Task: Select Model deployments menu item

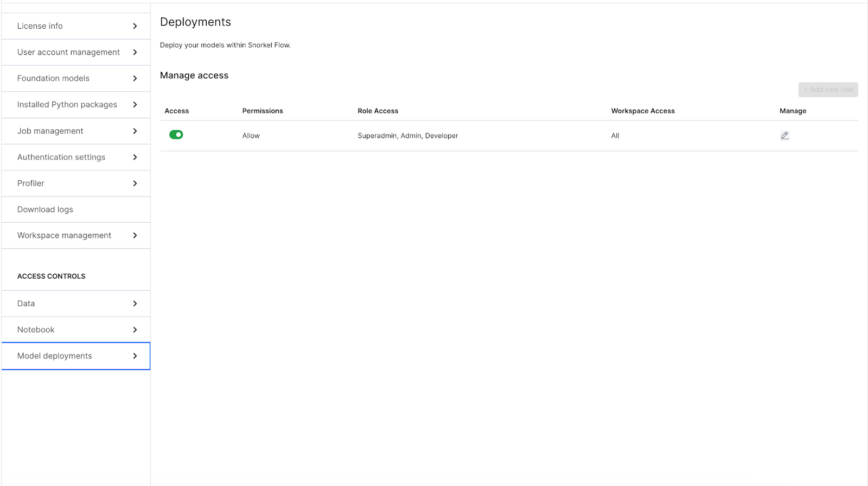Action: click(76, 356)
